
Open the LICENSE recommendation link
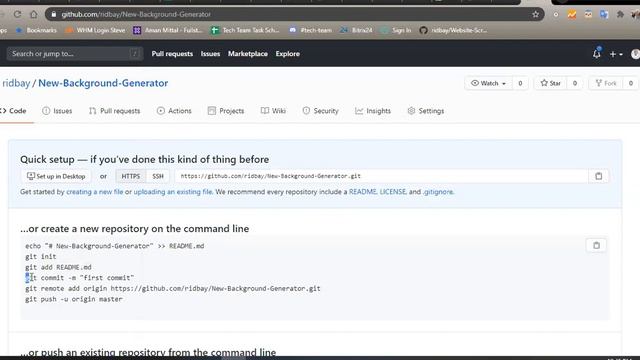(x=393, y=192)
